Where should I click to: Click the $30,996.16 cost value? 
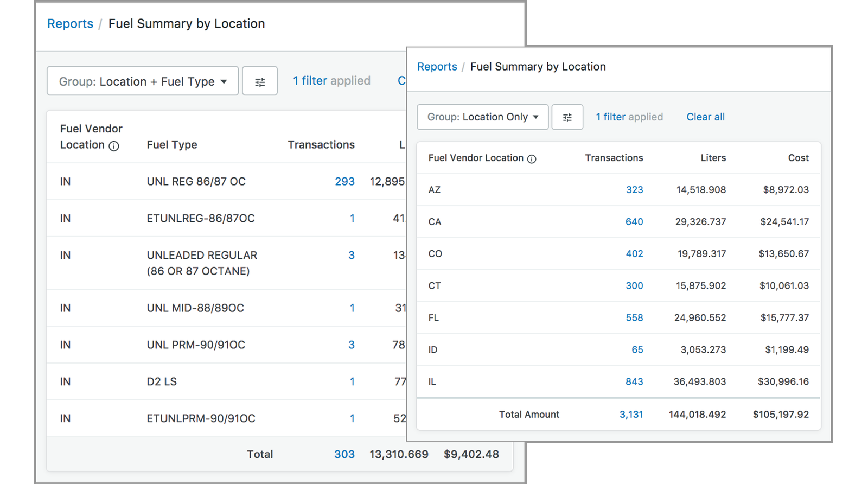pyautogui.click(x=783, y=382)
